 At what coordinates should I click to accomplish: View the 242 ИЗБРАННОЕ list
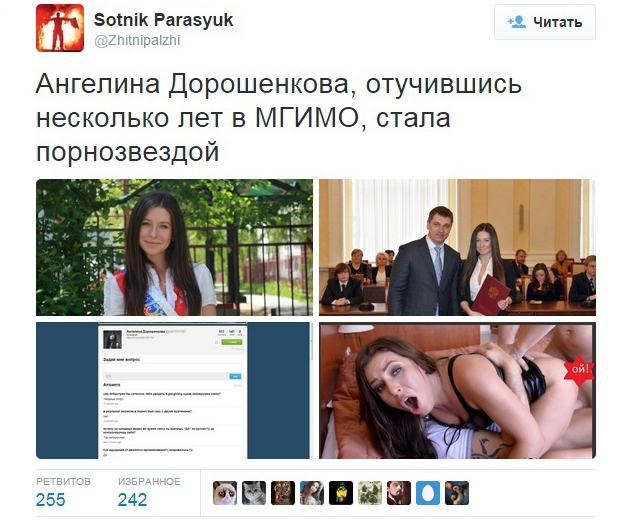click(x=149, y=492)
